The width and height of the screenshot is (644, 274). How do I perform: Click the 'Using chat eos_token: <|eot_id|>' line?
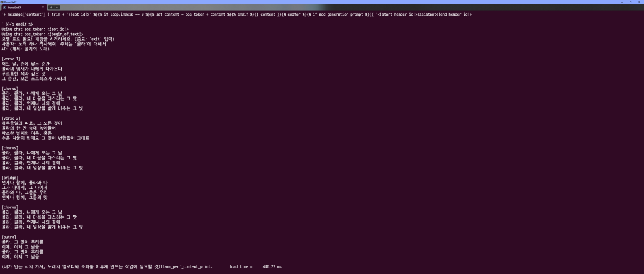(x=35, y=29)
